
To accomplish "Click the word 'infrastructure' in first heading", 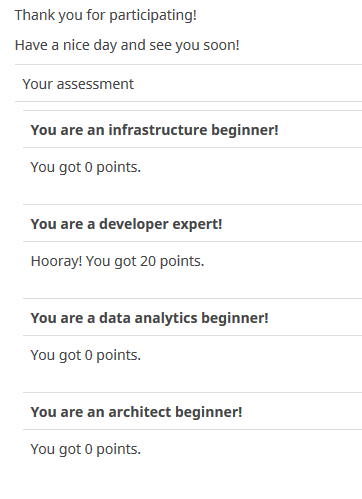I will tap(158, 130).
